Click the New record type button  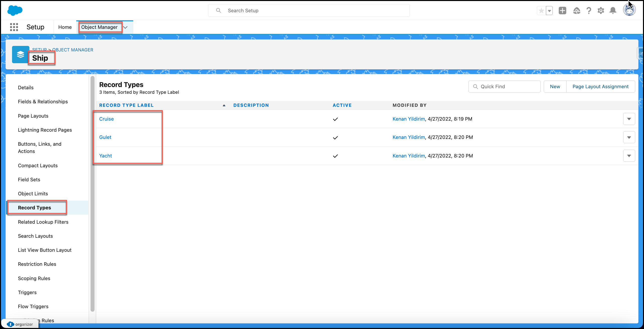555,87
